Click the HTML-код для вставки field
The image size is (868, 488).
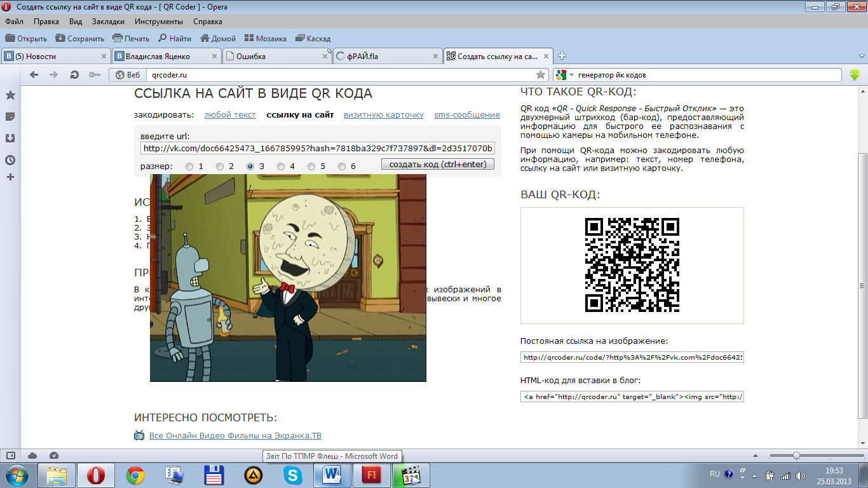coord(632,396)
